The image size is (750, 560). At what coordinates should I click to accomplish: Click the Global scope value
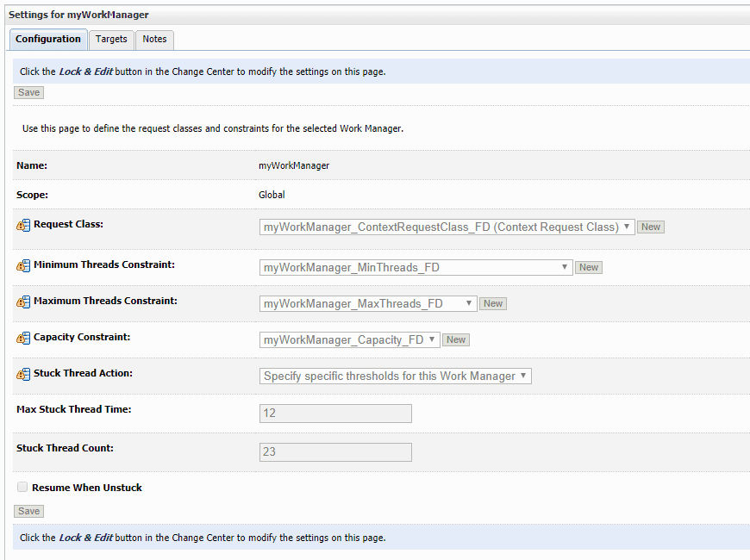[272, 195]
